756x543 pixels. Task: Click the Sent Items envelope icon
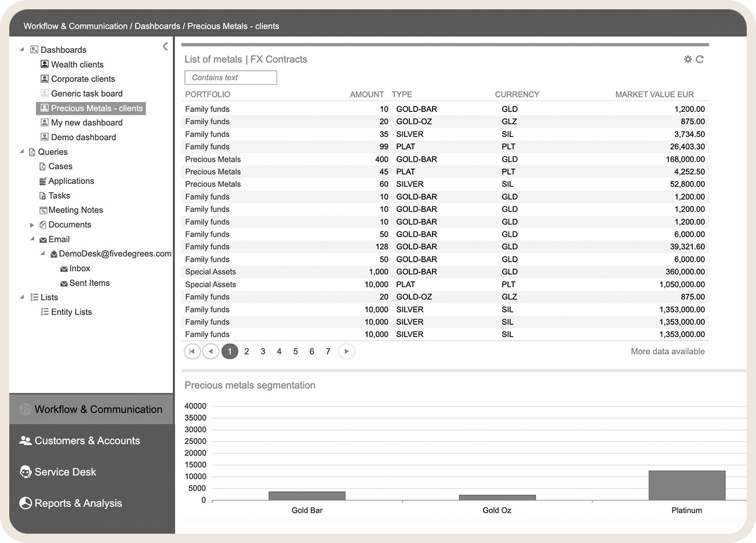coord(64,284)
